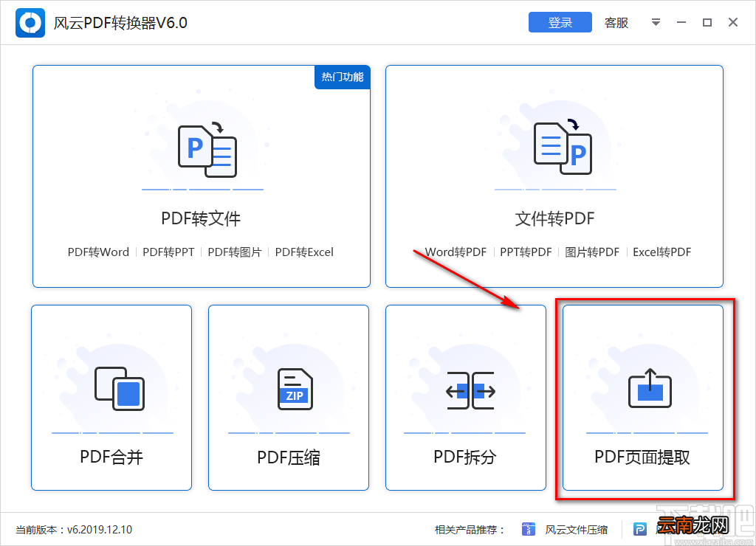Click the 风云文件压缩 product icon
The image size is (756, 546).
tap(529, 529)
